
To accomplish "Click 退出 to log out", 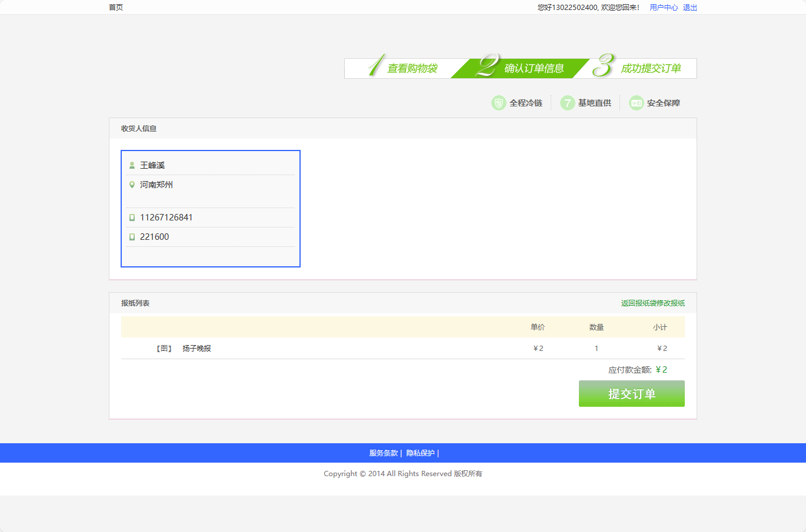I will pos(690,8).
